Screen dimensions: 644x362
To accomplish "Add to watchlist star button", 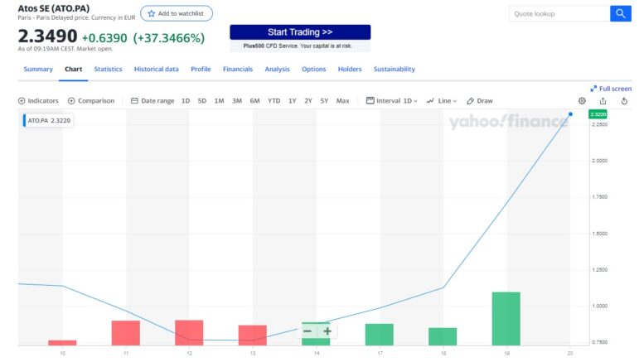I will pos(177,13).
